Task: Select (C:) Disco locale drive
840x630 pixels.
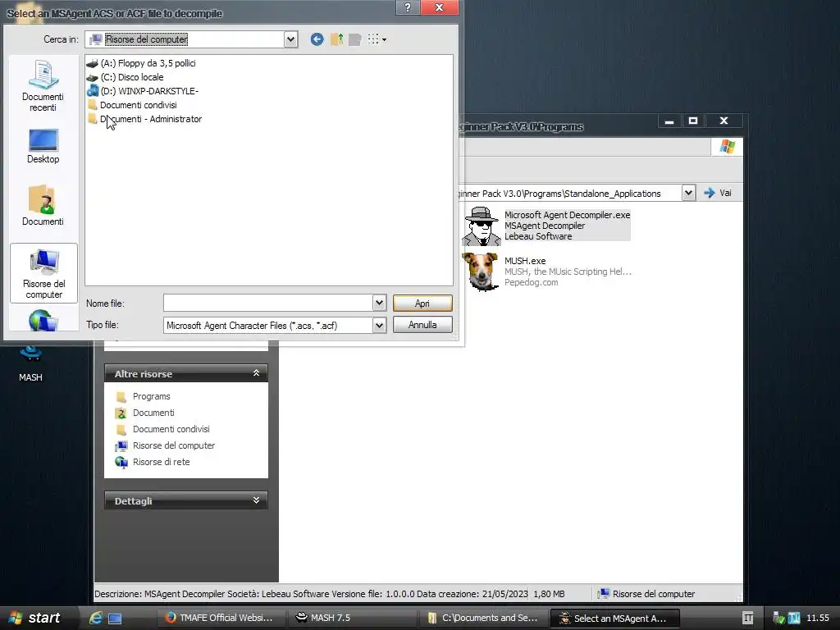Action: (x=125, y=77)
